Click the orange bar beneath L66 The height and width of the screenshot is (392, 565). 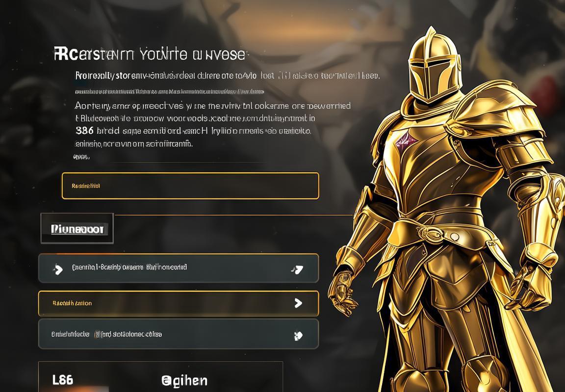pos(74,389)
